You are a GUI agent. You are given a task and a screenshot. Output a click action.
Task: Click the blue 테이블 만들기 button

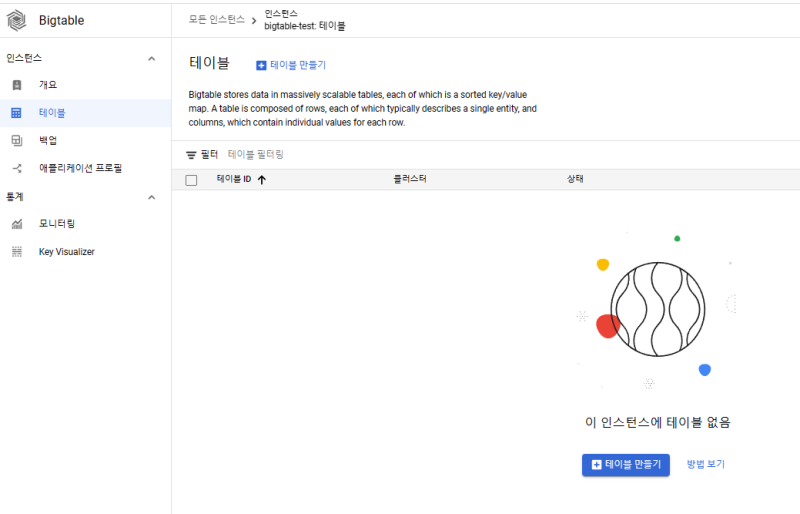click(x=626, y=465)
